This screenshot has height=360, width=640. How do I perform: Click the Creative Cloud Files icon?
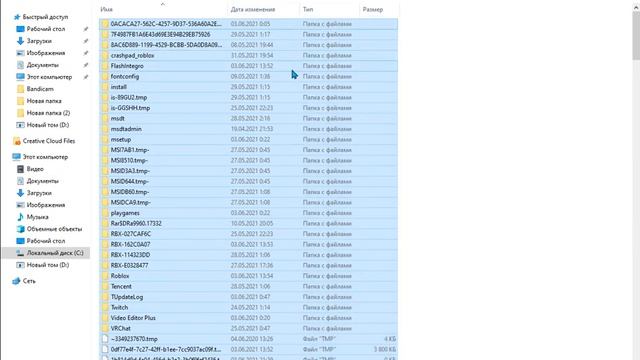tap(17, 141)
